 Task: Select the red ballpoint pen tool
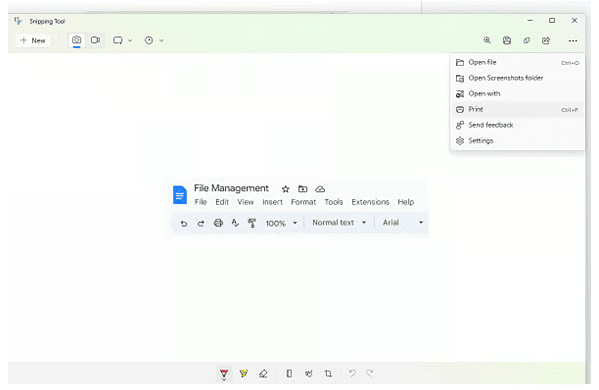224,374
